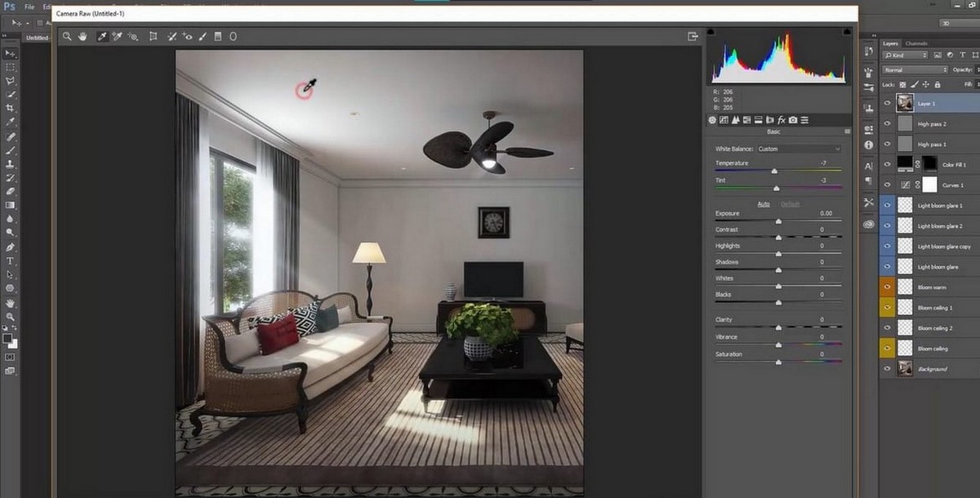Hide the Bloom warm layer
980x498 pixels.
888,287
